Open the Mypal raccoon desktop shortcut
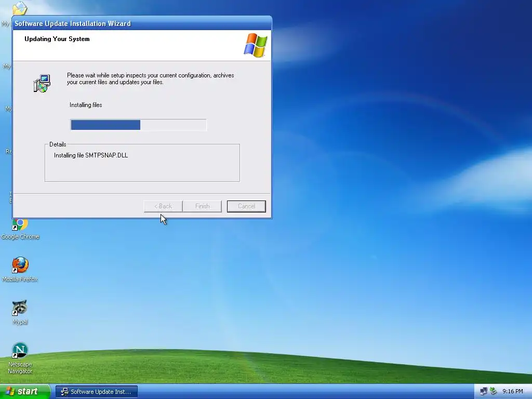The image size is (532, 399). click(20, 312)
